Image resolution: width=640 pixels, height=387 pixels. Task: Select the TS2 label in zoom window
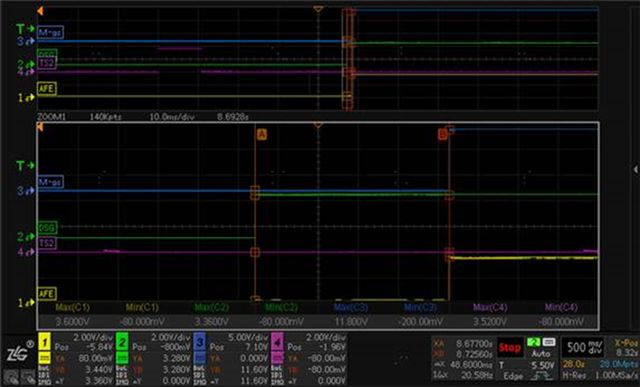tap(47, 243)
